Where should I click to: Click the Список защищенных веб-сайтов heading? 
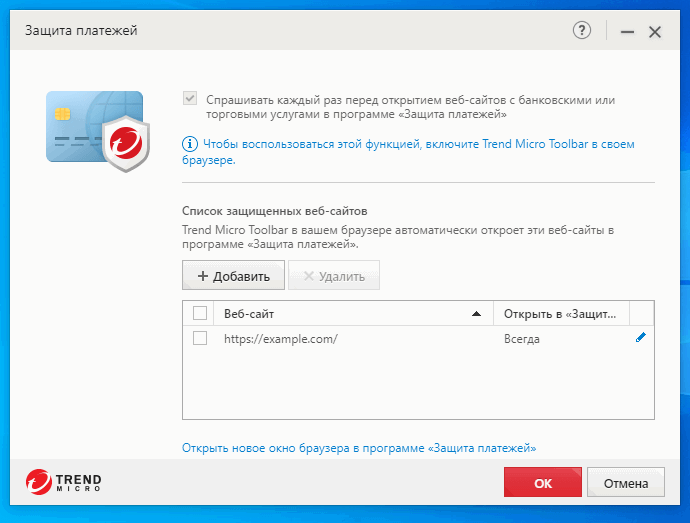(x=275, y=211)
